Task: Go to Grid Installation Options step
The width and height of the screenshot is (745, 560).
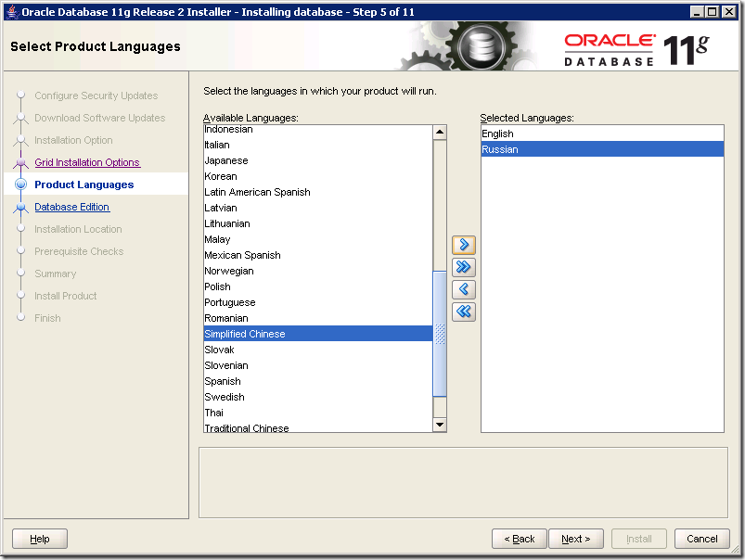Action: 87,162
